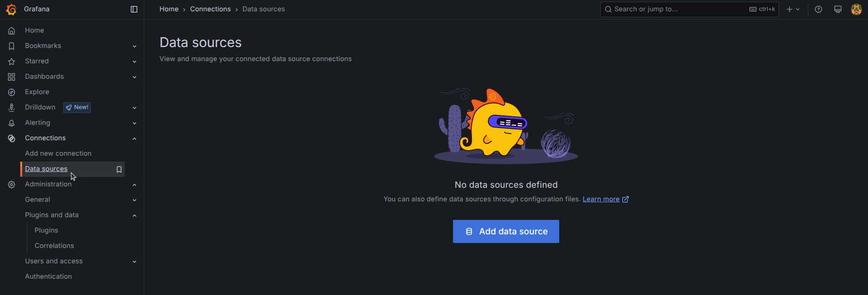The image size is (868, 295).
Task: Go to Connections breadcrumb link
Action: (x=210, y=9)
